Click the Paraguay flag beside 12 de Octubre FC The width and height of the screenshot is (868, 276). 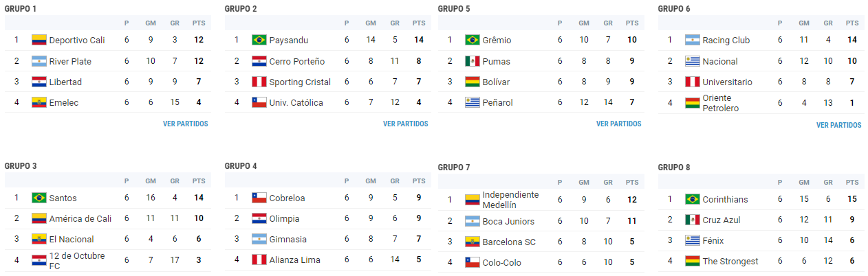tap(39, 261)
